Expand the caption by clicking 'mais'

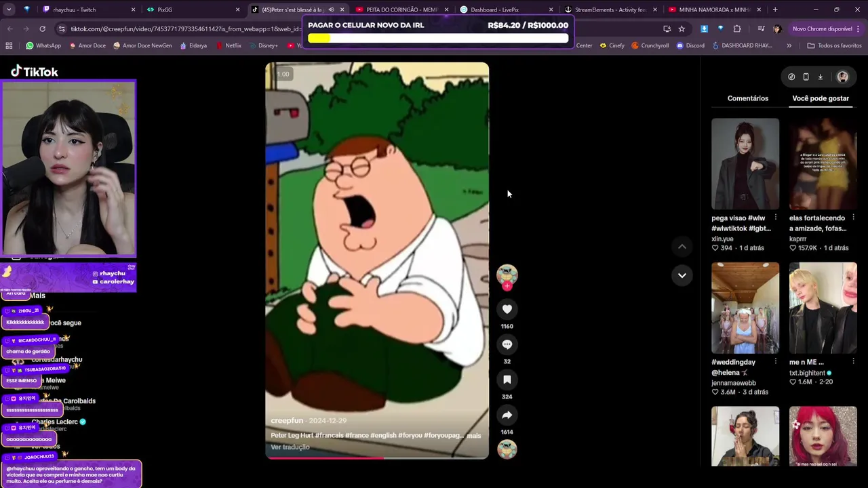[x=473, y=435]
